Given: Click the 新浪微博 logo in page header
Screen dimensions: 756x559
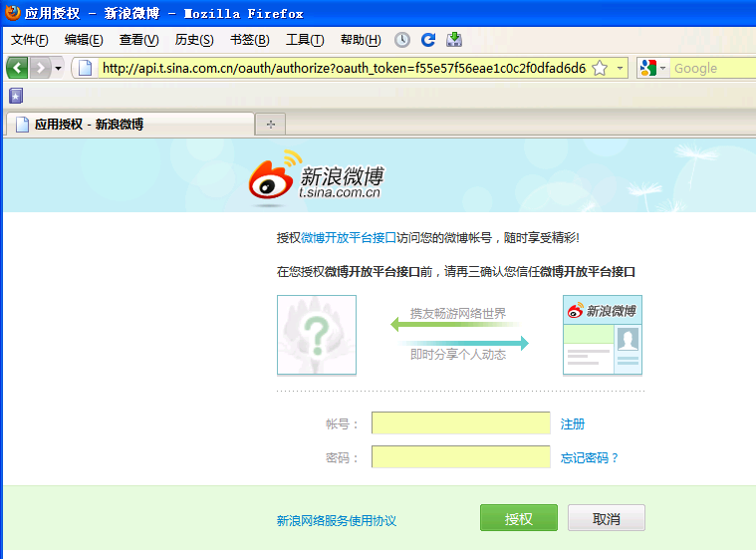Looking at the screenshot, I should (x=316, y=179).
